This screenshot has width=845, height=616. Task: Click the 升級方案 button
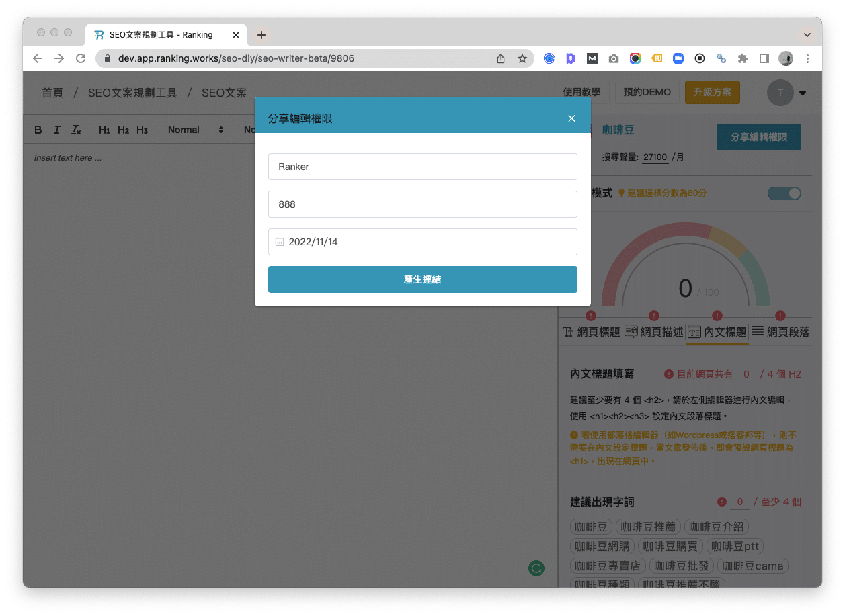pos(712,92)
